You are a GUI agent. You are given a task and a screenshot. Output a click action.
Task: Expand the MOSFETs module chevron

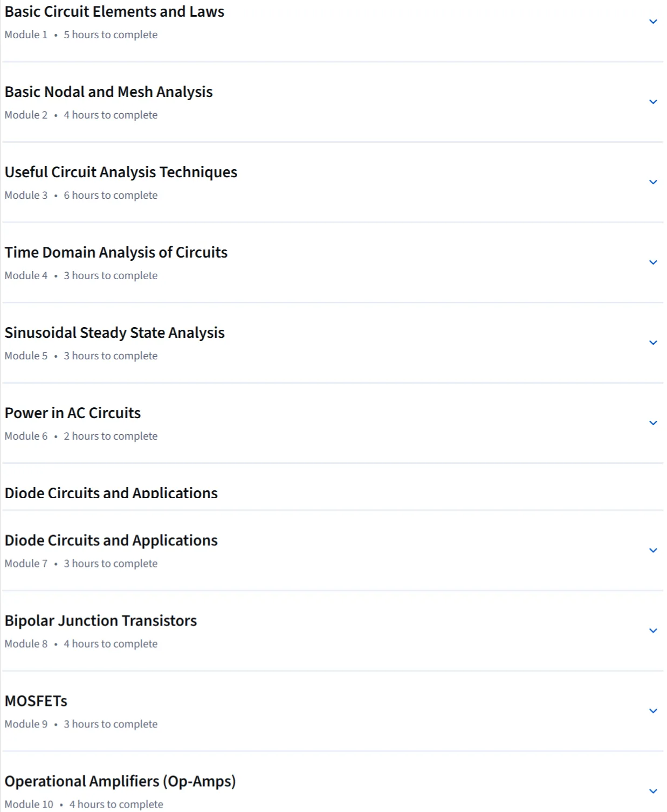point(653,711)
